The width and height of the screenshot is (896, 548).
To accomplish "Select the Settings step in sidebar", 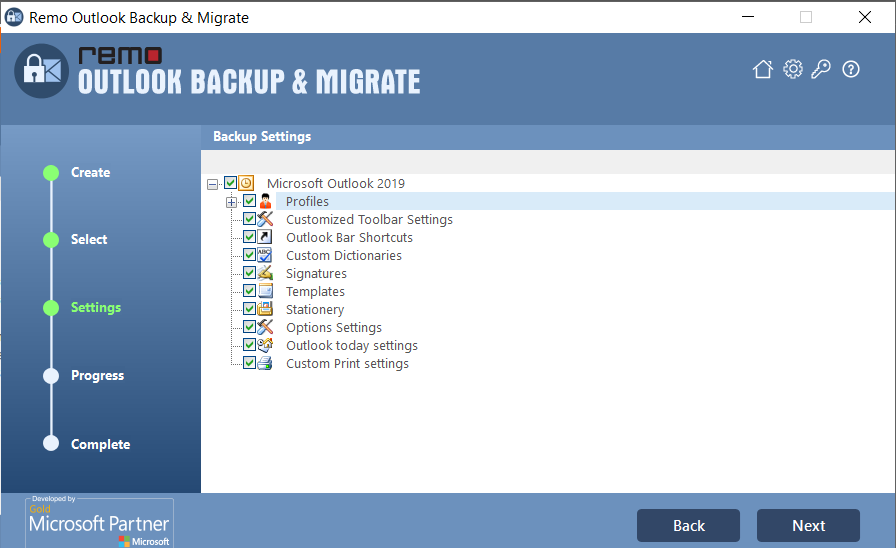I will point(96,308).
